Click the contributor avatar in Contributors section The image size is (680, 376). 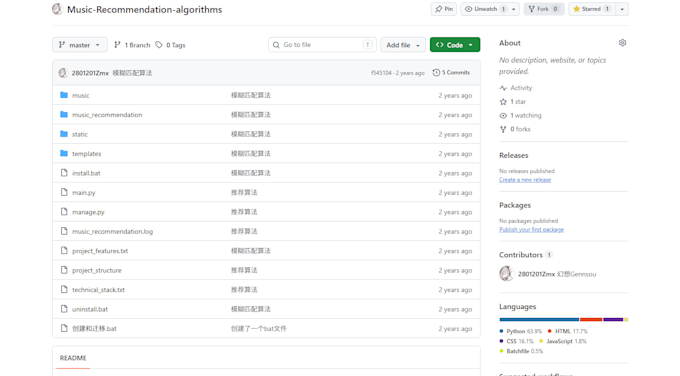[x=507, y=274]
